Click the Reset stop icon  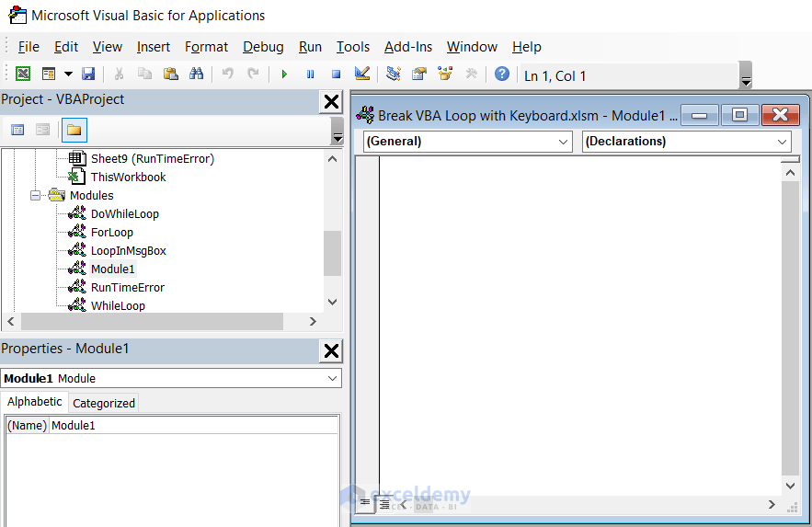point(336,74)
